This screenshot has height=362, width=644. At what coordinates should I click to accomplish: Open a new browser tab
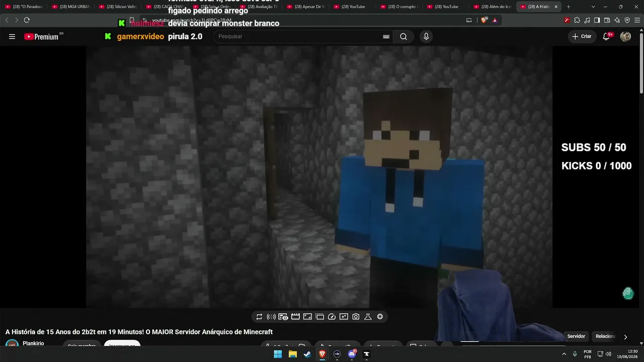point(569,7)
